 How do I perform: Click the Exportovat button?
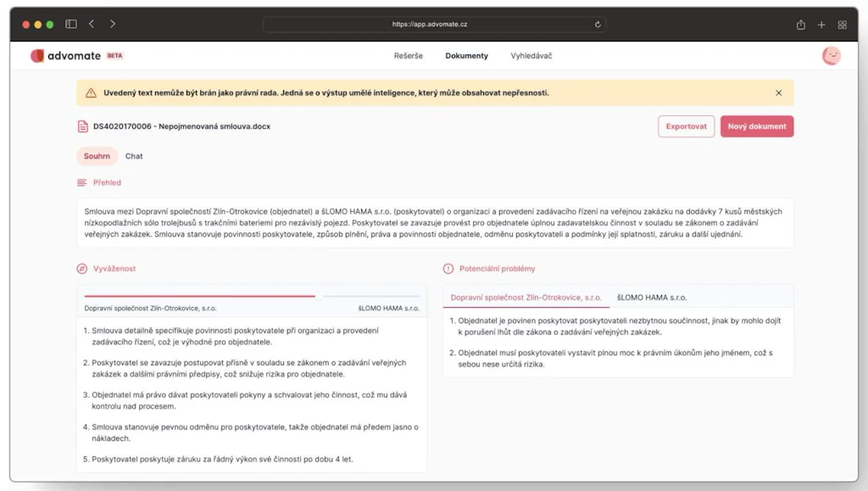point(687,126)
